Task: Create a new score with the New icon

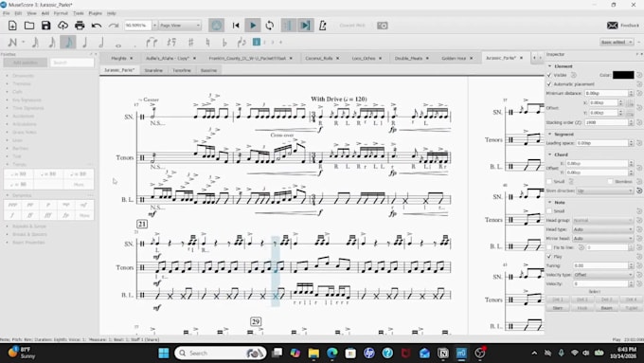Action: 12,26
